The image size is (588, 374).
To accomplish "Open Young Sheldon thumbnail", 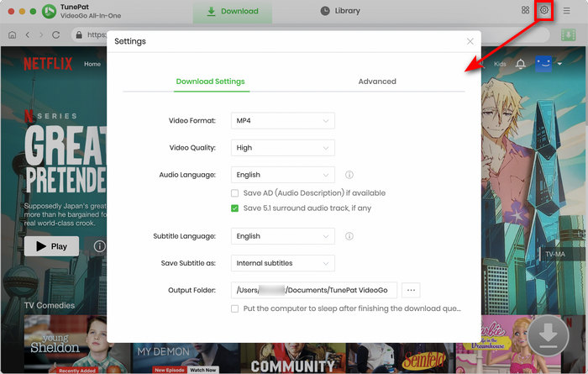I will pyautogui.click(x=77, y=344).
